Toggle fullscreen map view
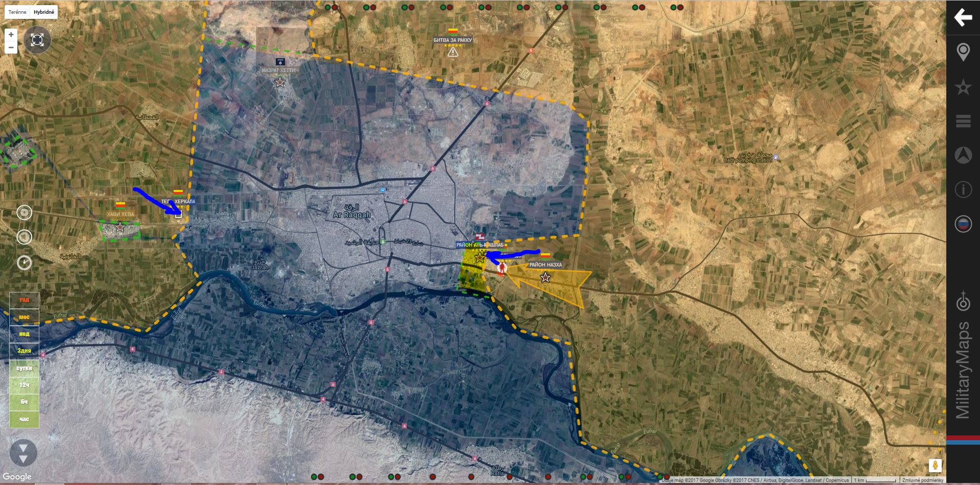 pos(37,40)
